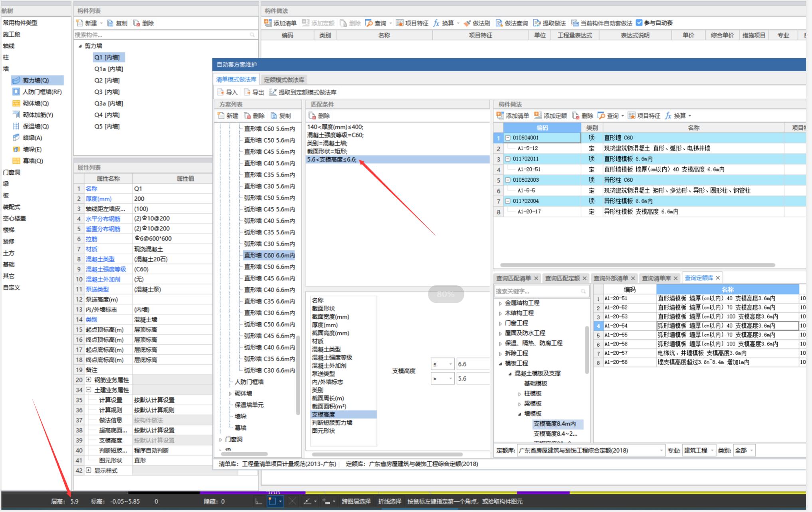Click 复制 in 构件列表 toolbar
The height and width of the screenshot is (512, 812).
117,23
